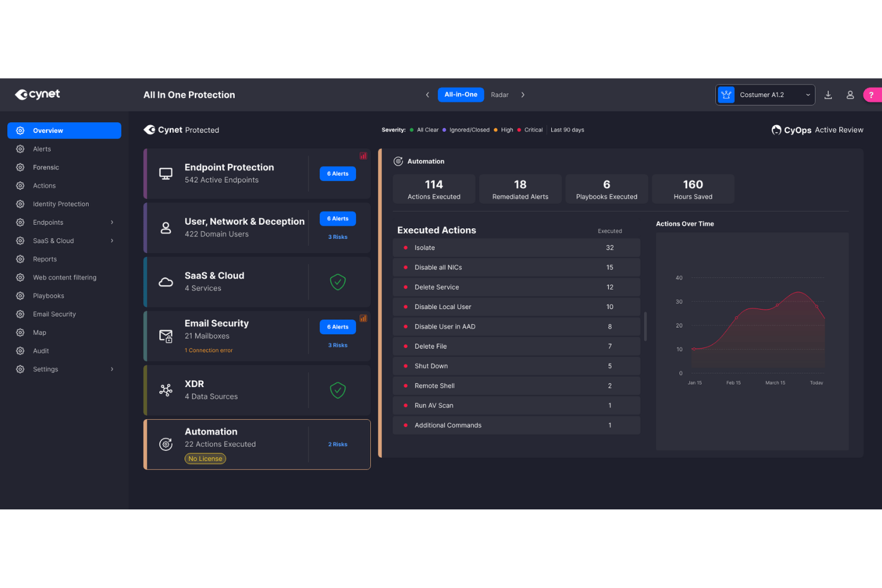The width and height of the screenshot is (882, 588).
Task: Click the SaaS & Cloud green shield checkmark
Action: (x=338, y=282)
